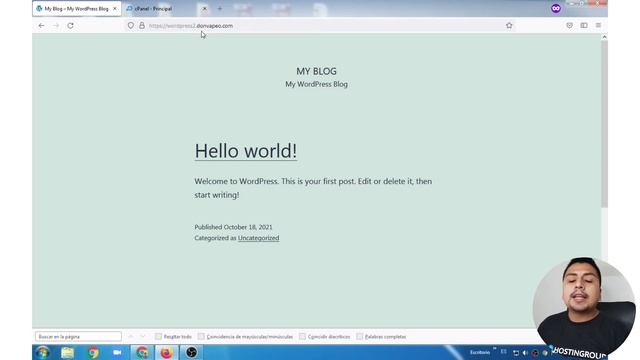Reload the current page

[x=70, y=25]
